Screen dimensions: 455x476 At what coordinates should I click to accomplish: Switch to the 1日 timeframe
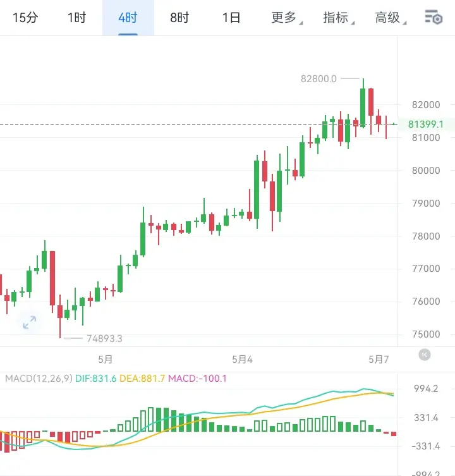(231, 18)
